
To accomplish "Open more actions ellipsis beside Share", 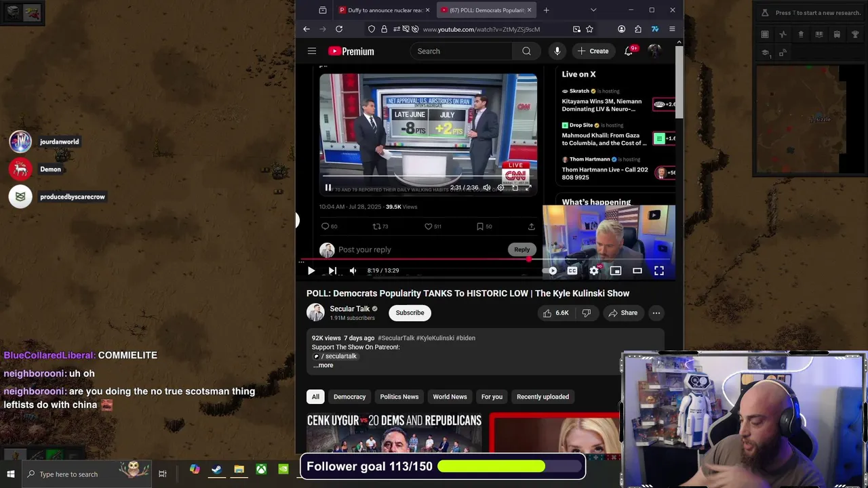I will 656,312.
